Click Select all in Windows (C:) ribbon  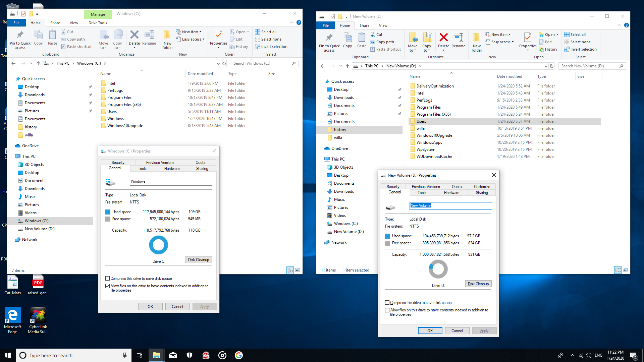point(266,32)
